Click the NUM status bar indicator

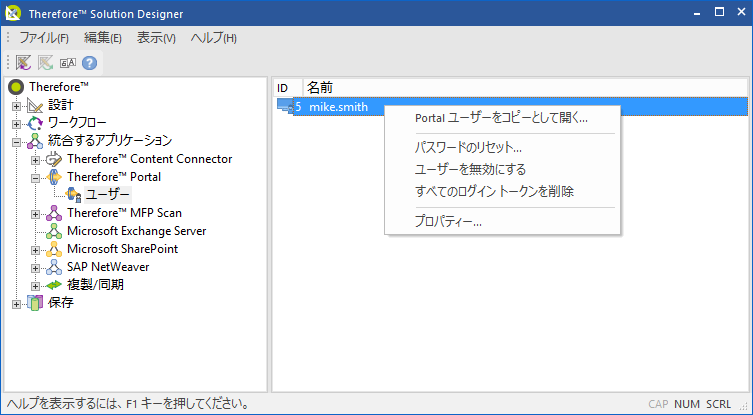[687, 405]
